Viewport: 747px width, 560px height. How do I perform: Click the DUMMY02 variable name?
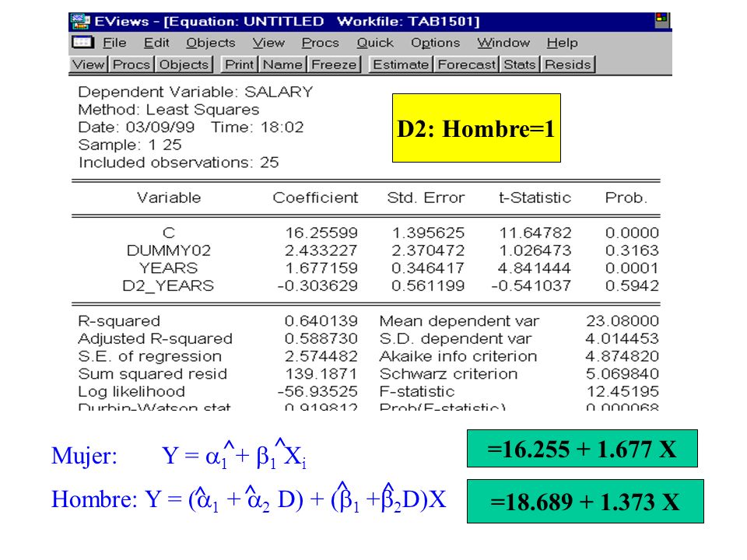pyautogui.click(x=169, y=250)
